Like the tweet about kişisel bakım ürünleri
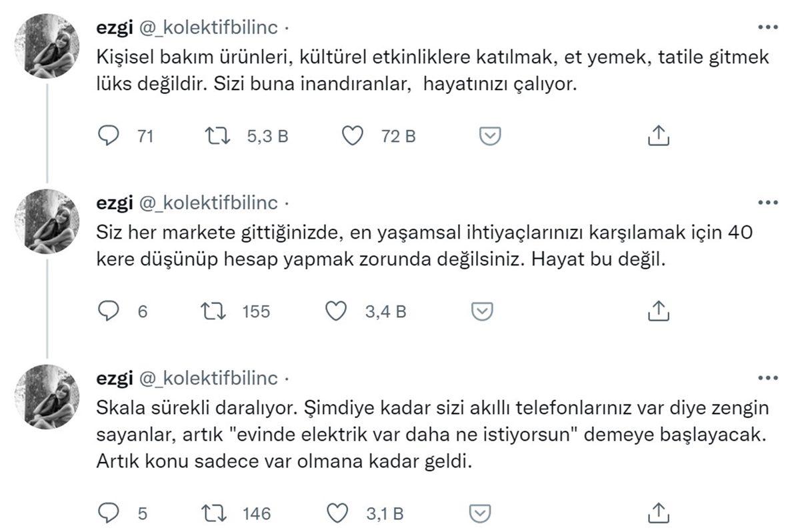 point(353,136)
